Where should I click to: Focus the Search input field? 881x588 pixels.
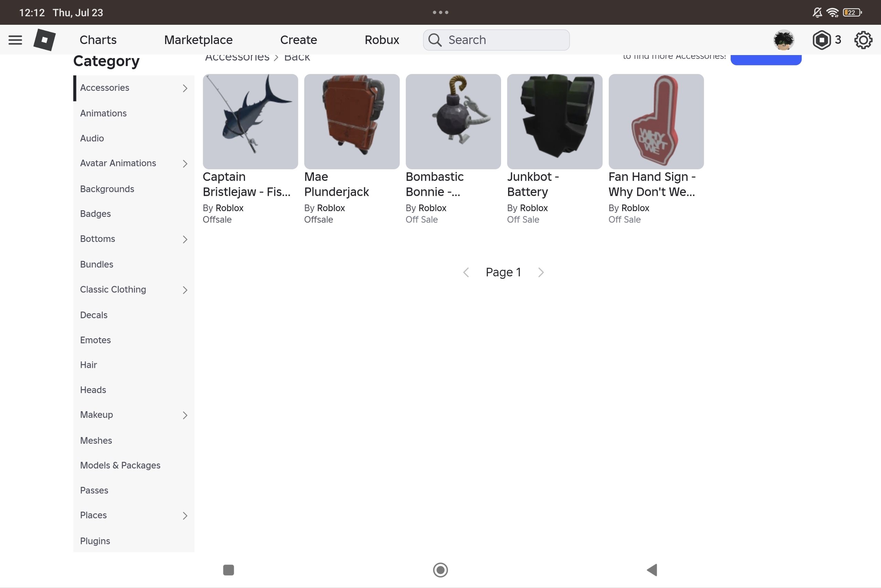tap(496, 40)
